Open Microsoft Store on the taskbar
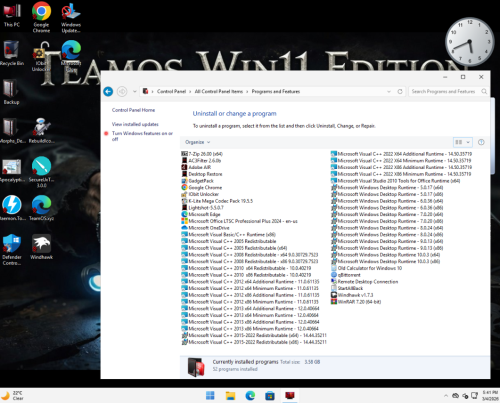This screenshot has height=403, width=500. coord(270,396)
